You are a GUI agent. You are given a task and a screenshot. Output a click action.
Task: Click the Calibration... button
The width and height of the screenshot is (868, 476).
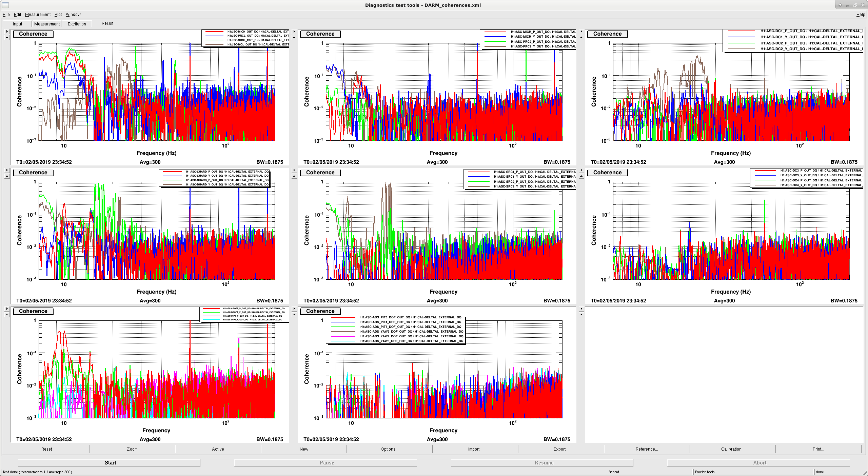(733, 449)
